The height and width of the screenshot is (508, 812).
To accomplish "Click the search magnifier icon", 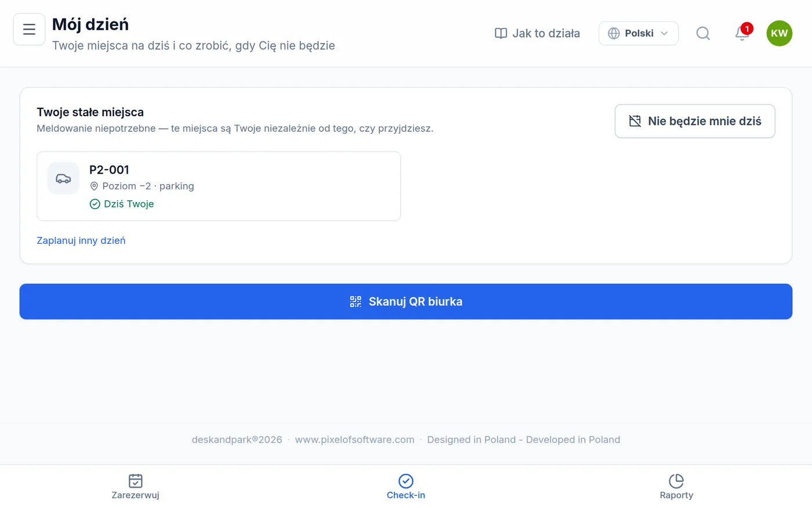I will 703,33.
